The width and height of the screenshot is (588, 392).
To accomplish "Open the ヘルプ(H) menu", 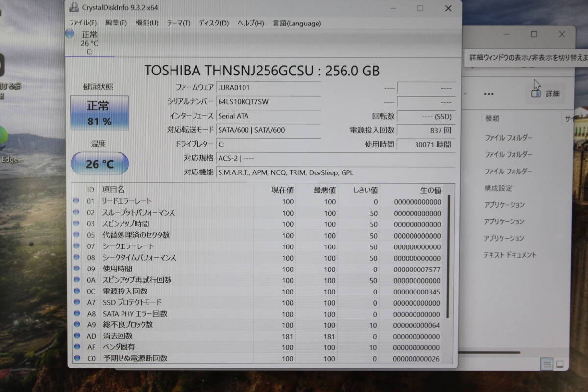I will [250, 23].
